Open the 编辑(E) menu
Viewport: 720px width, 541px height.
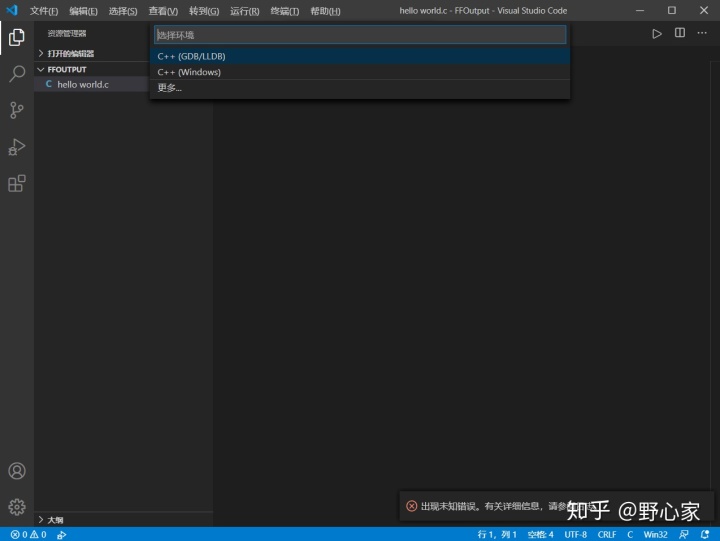(83, 11)
